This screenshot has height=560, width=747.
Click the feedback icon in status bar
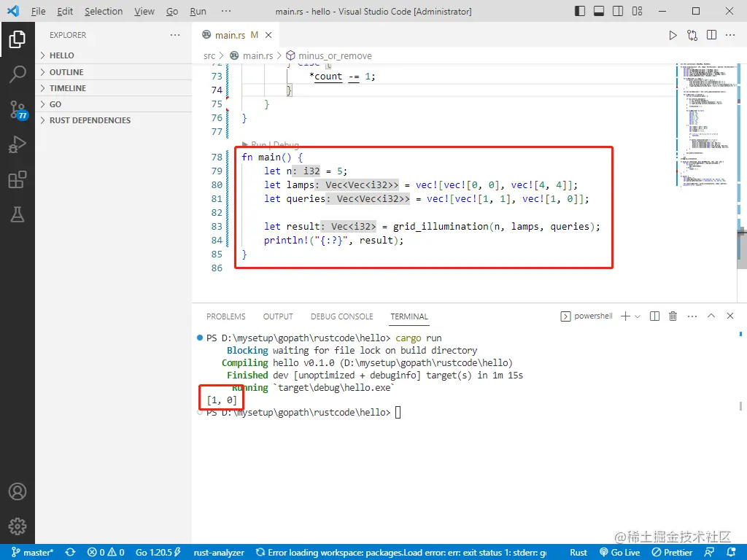click(x=709, y=553)
